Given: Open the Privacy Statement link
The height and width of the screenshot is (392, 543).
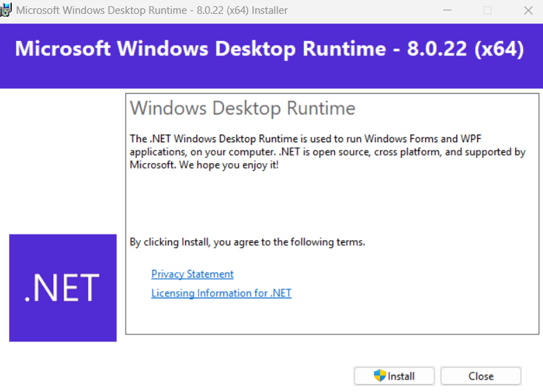Looking at the screenshot, I should (x=192, y=274).
